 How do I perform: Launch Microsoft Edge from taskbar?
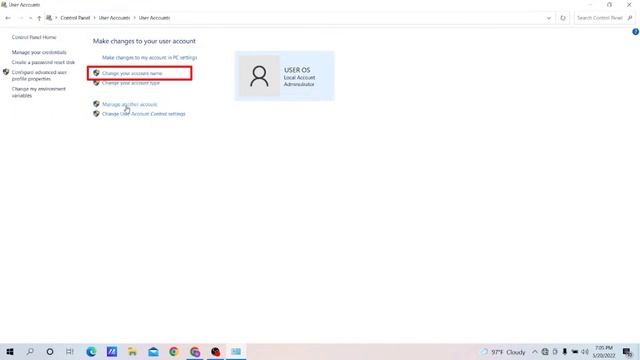tap(91, 351)
